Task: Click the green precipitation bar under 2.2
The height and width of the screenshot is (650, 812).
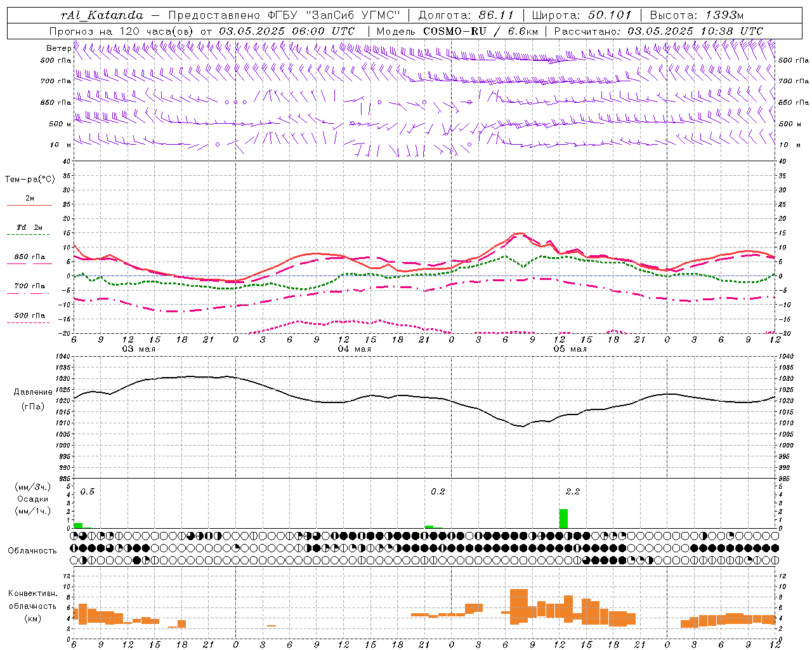Action: click(x=563, y=518)
